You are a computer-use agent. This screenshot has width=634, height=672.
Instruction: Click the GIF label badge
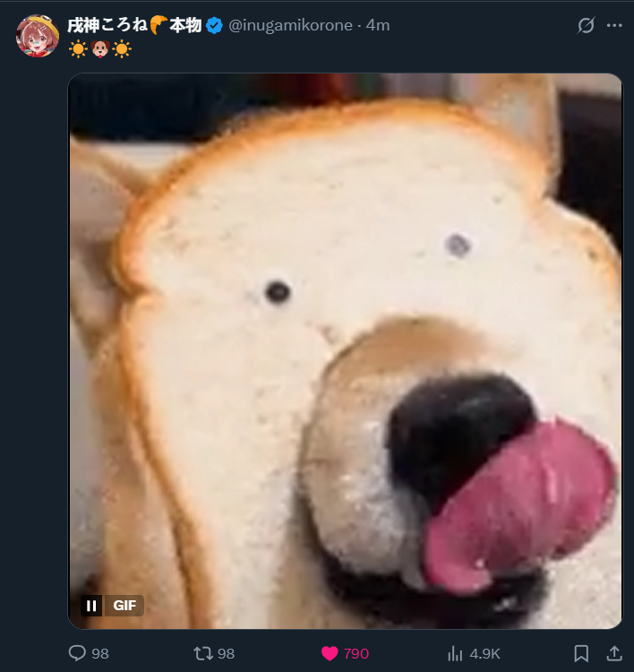point(124,606)
